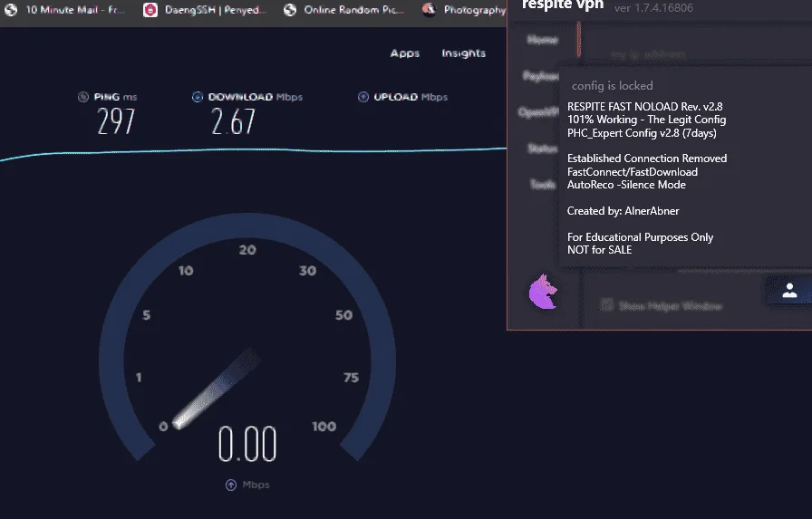Click the 10 Minute Mail globe favicon

click(11, 10)
